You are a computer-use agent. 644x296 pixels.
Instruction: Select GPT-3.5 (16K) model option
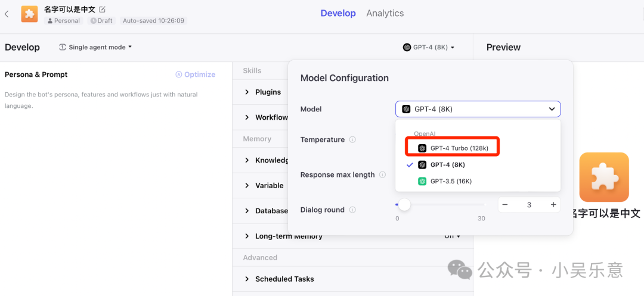click(478, 181)
